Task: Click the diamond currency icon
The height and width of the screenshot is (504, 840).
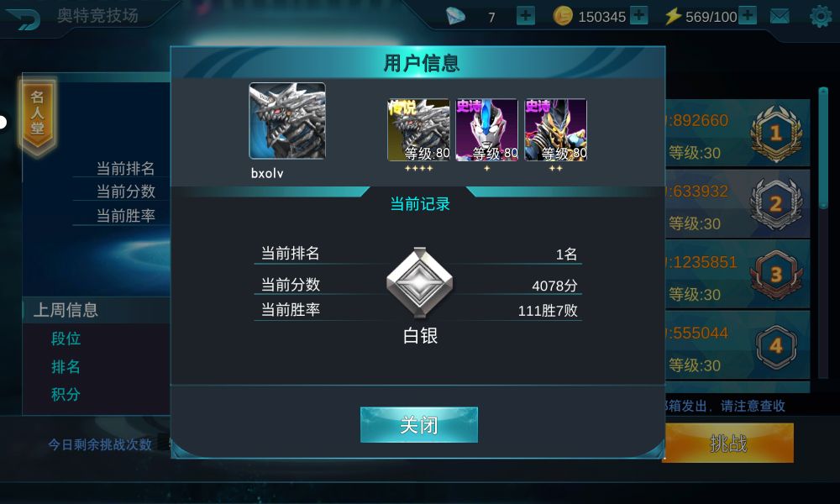Action: tap(455, 16)
